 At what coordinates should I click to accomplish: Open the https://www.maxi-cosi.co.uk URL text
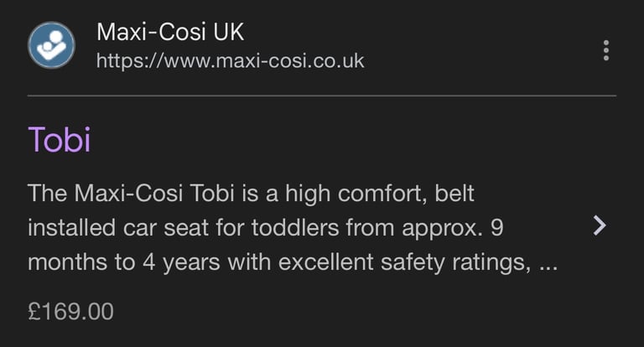231,61
